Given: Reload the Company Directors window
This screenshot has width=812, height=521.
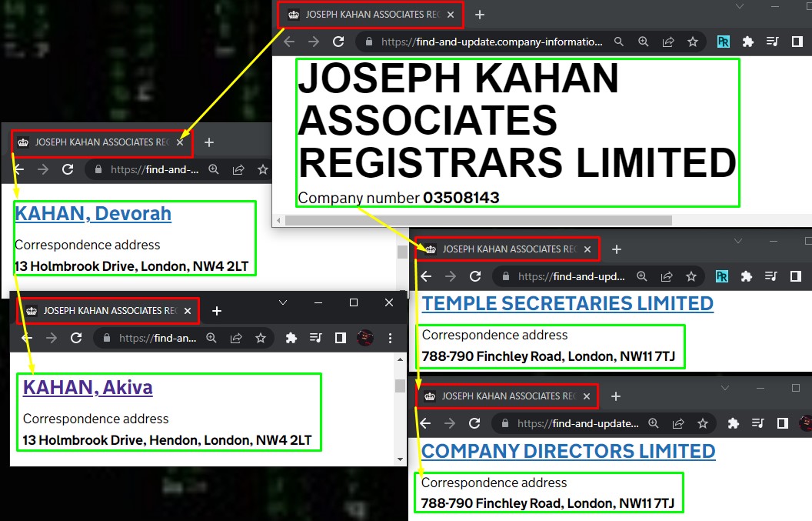Looking at the screenshot, I should click(x=474, y=423).
